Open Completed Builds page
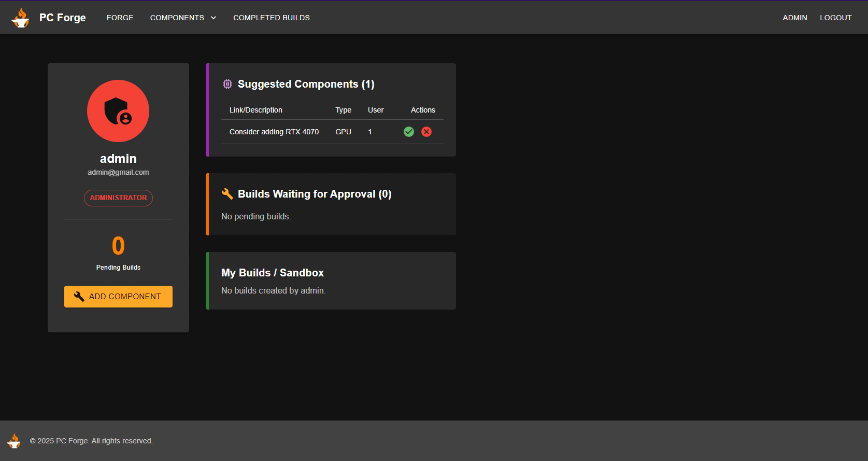This screenshot has height=461, width=868. [x=271, y=18]
